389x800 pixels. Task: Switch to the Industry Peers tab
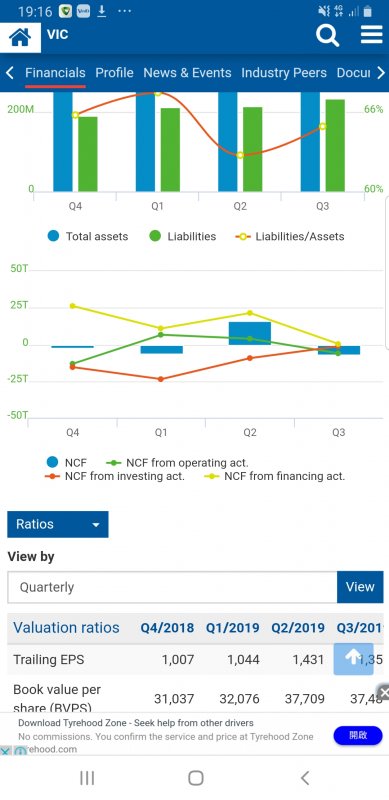[x=284, y=73]
